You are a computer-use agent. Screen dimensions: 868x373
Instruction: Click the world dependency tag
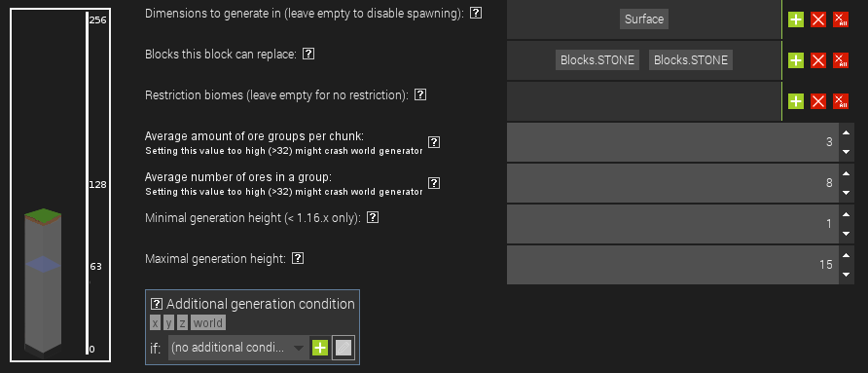[x=208, y=323]
